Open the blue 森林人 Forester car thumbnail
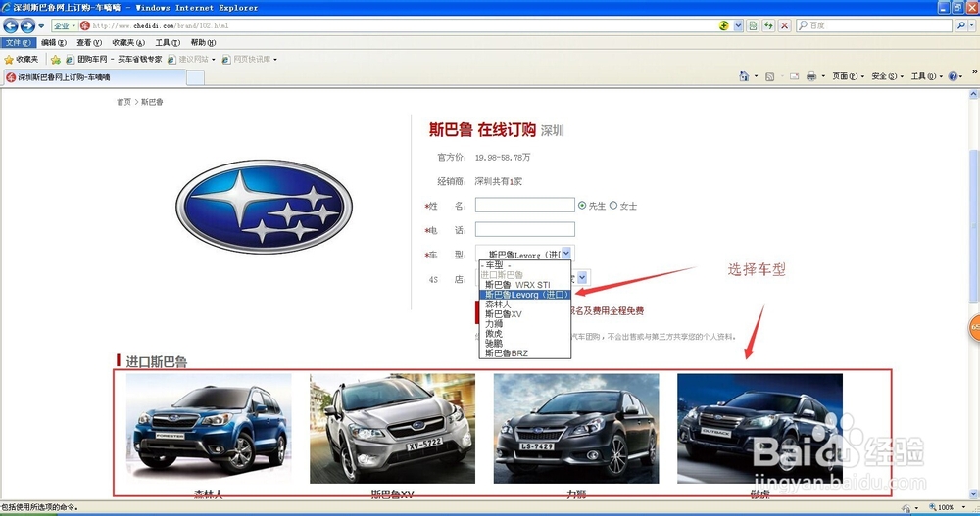 pos(209,429)
